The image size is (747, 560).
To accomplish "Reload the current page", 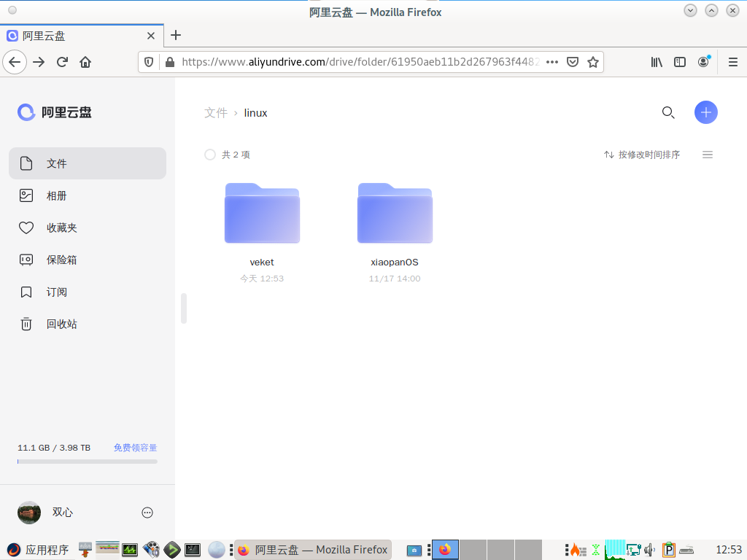I will click(62, 62).
